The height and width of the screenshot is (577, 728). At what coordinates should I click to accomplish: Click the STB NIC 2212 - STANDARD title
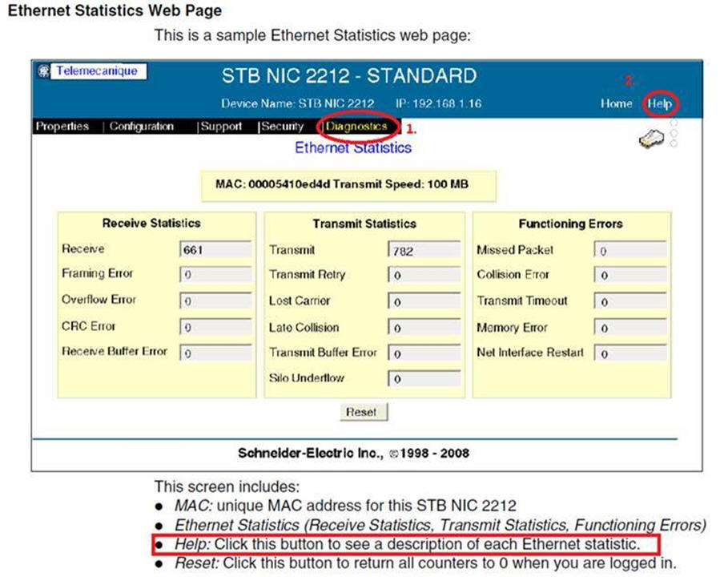[x=349, y=75]
